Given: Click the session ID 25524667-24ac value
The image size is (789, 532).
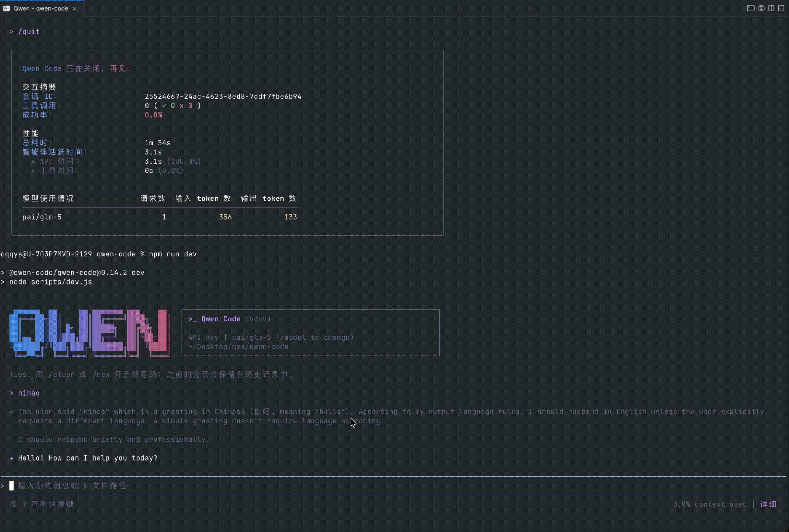Looking at the screenshot, I should pos(223,96).
